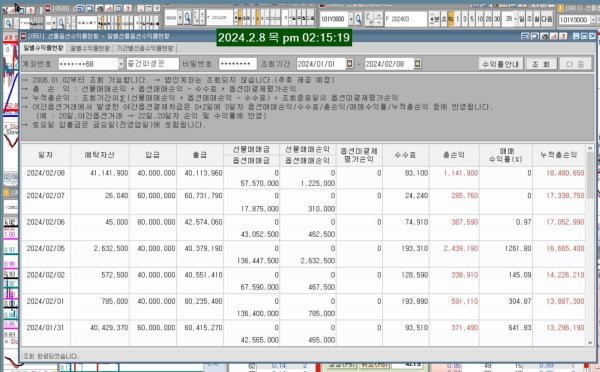
Task: Click the magnifier icon at far-left toolbar
Action: click(x=8, y=24)
